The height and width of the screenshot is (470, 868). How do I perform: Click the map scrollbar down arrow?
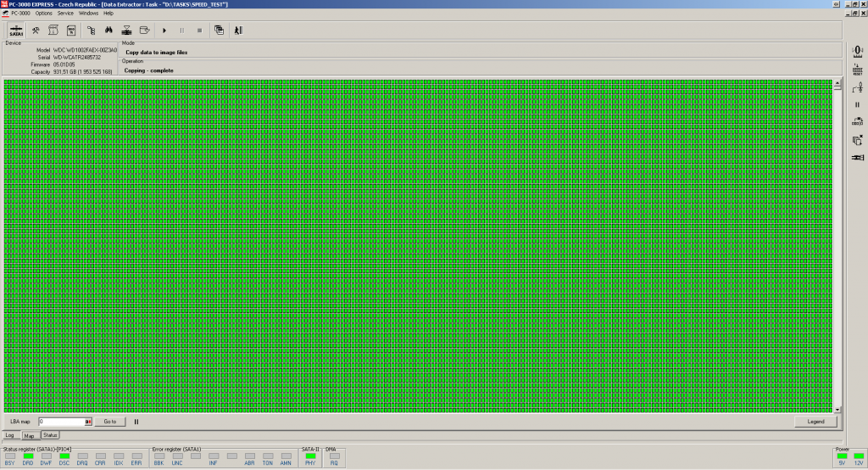tap(837, 410)
